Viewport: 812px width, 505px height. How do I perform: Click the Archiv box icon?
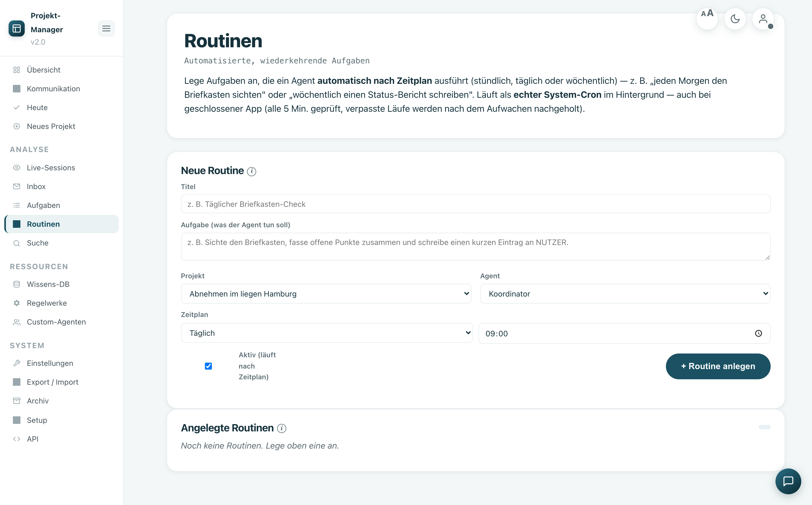click(x=17, y=401)
